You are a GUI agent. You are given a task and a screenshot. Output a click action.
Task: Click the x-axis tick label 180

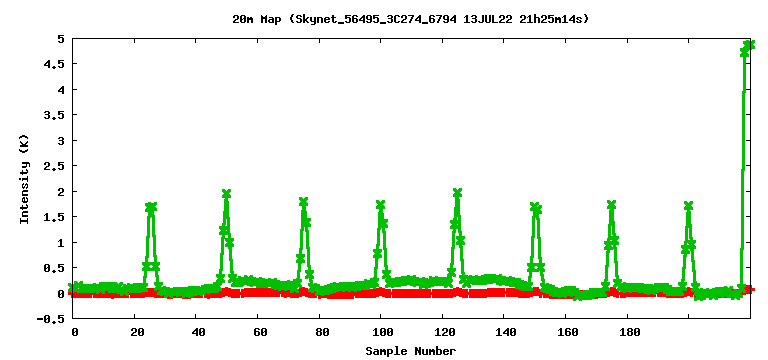(x=629, y=333)
